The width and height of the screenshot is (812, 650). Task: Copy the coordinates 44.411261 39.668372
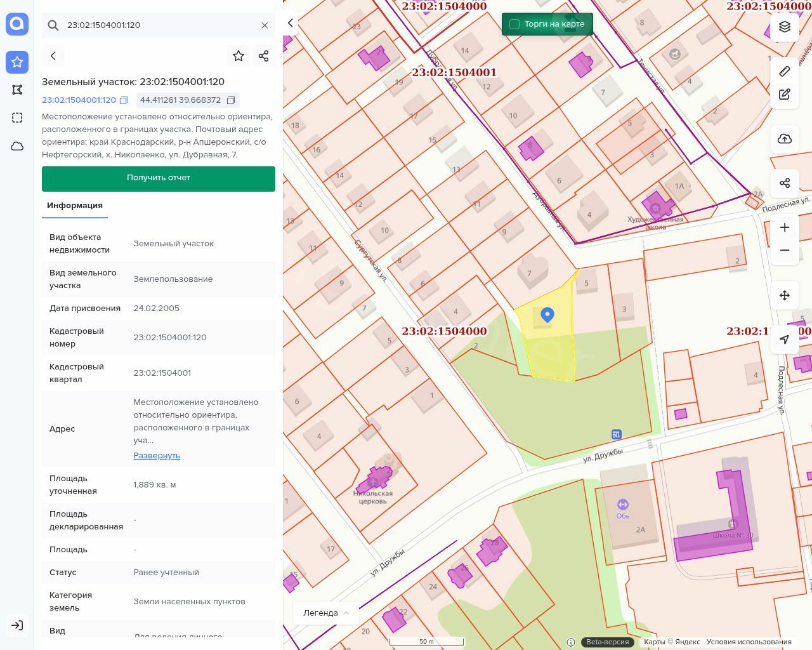pyautogui.click(x=231, y=100)
